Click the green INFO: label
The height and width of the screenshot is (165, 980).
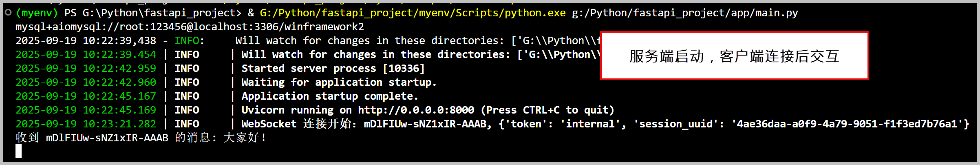click(189, 41)
